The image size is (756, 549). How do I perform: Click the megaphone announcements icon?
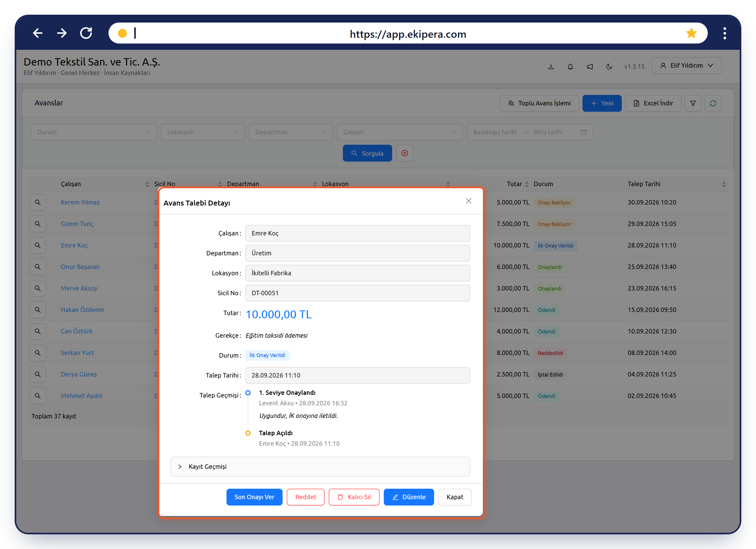pyautogui.click(x=590, y=66)
